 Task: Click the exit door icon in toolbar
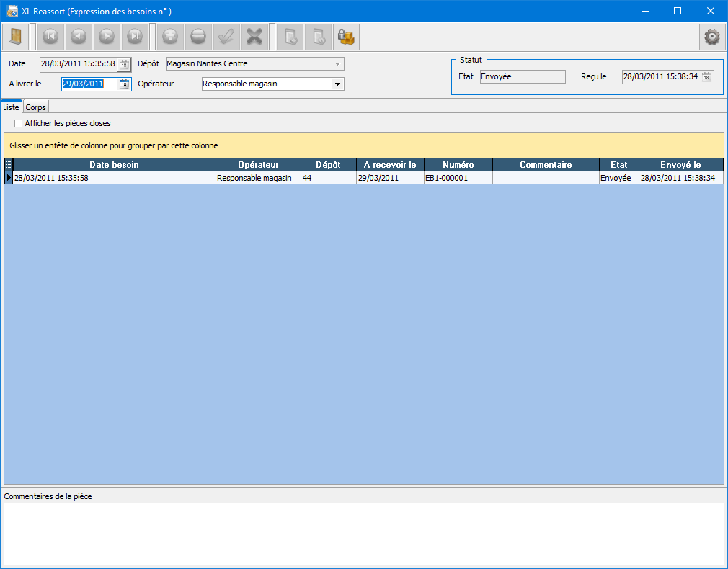pos(15,36)
